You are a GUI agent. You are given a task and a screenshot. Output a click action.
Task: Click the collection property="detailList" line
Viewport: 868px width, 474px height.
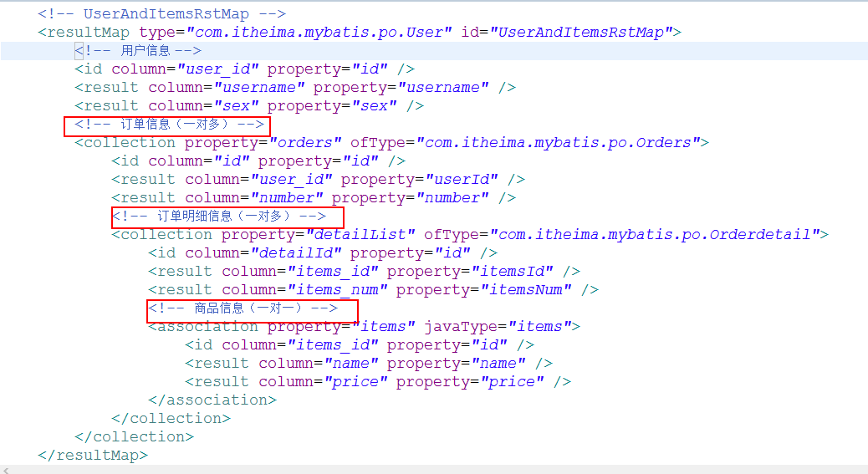(470, 235)
